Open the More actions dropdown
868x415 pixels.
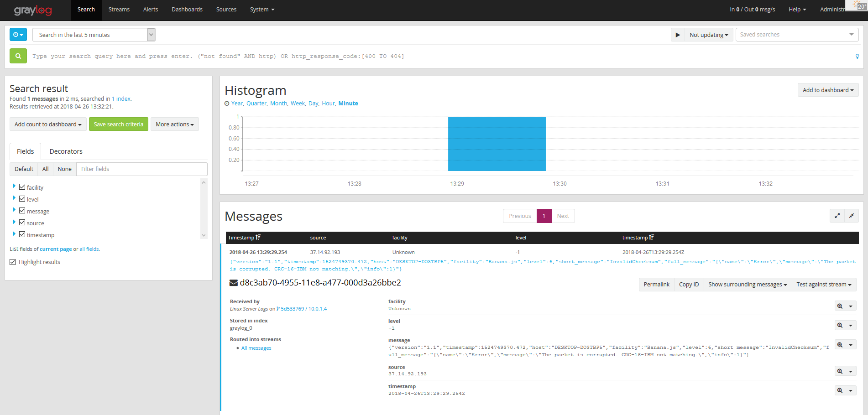[174, 124]
